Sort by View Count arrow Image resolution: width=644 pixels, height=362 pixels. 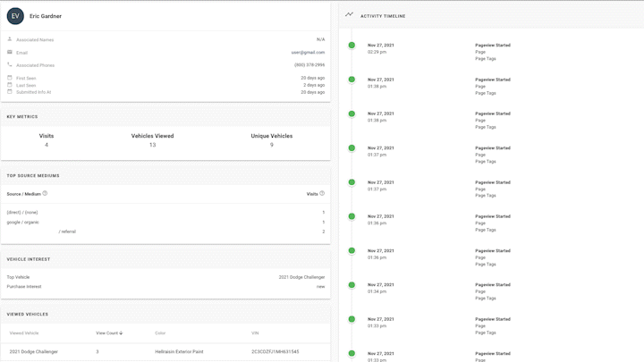coord(121,333)
